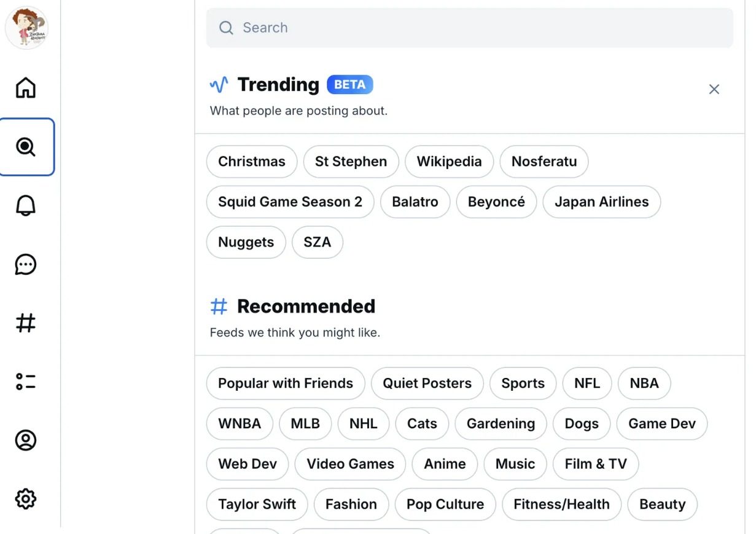756x534 pixels.
Task: Open the Game Dev feed
Action: click(662, 424)
